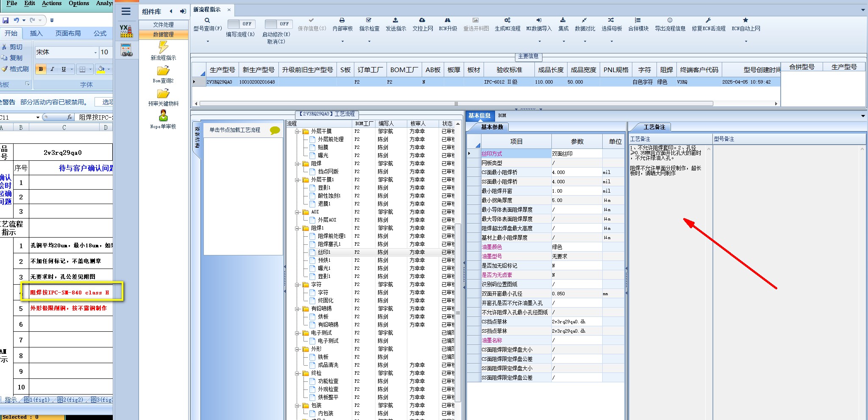Click the 组件库 login arrow icon
Viewport: 868px width, 420px height.
(183, 11)
